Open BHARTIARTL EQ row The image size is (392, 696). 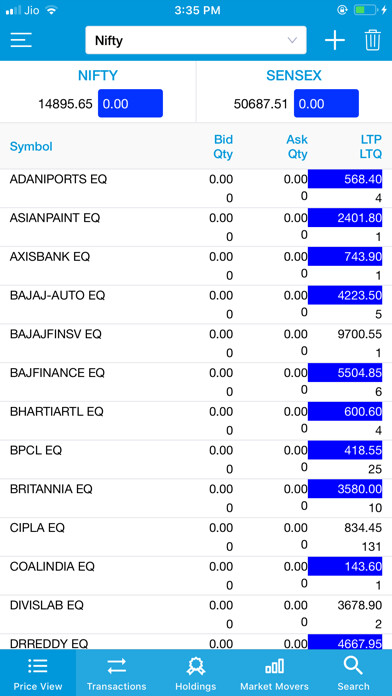tap(196, 421)
